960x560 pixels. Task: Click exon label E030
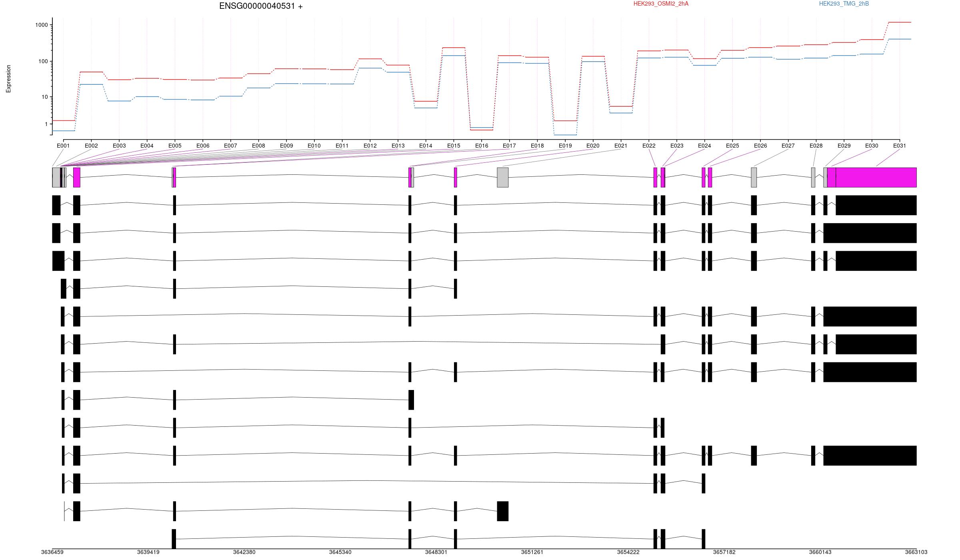[872, 146]
